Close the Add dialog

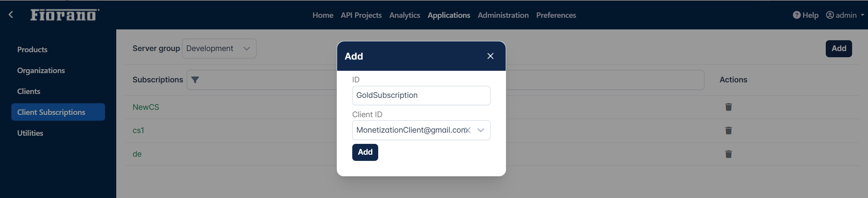[x=490, y=56]
